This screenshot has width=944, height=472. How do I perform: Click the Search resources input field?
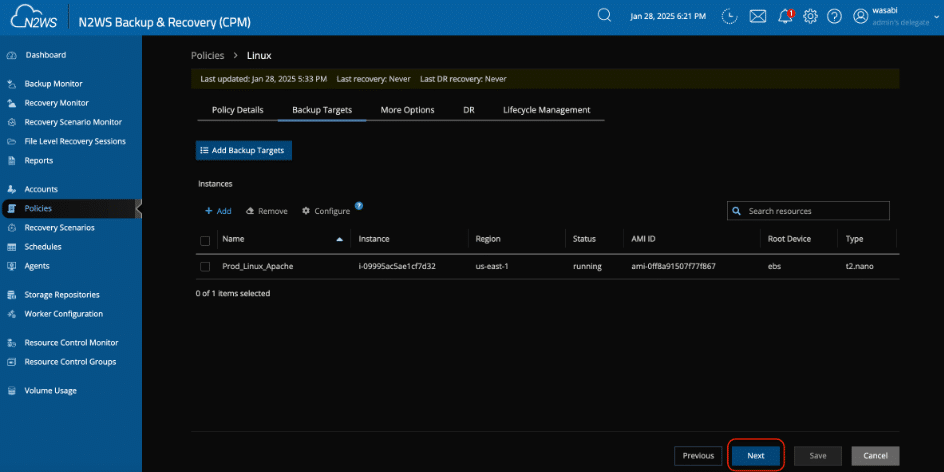point(815,211)
